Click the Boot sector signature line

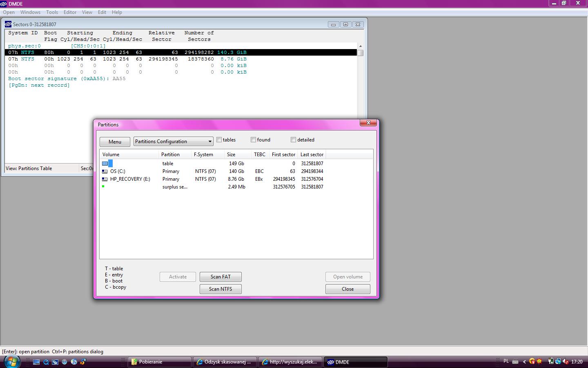67,79
